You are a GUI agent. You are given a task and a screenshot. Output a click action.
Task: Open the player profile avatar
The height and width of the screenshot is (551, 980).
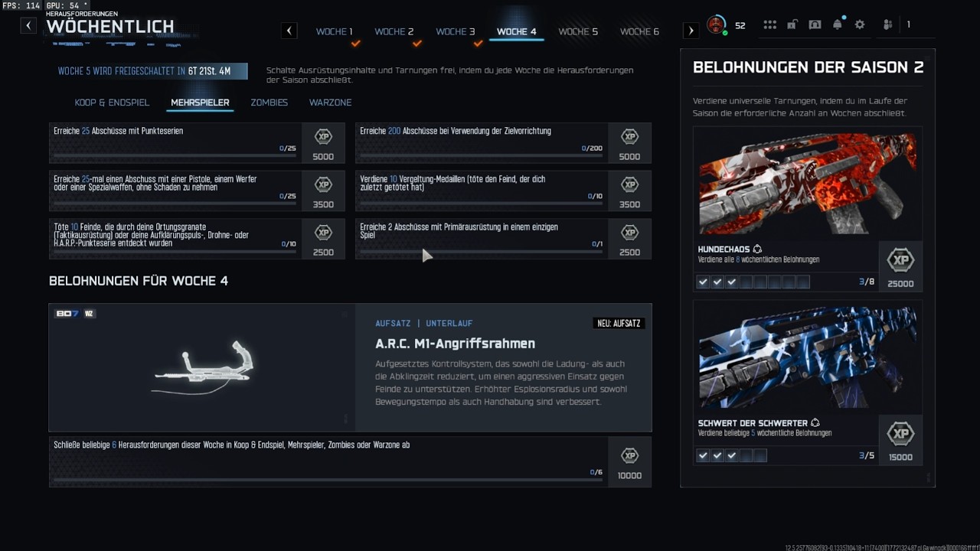pyautogui.click(x=716, y=24)
